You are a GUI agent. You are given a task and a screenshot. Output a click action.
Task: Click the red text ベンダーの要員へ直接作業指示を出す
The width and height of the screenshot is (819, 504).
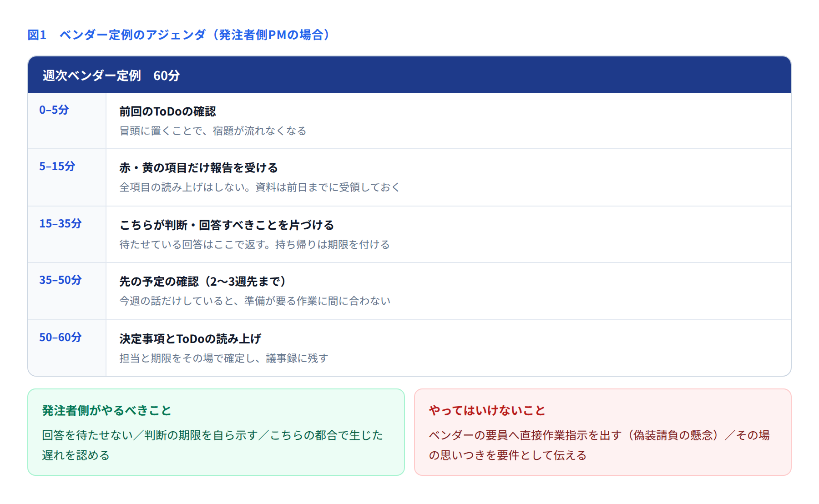tap(525, 435)
